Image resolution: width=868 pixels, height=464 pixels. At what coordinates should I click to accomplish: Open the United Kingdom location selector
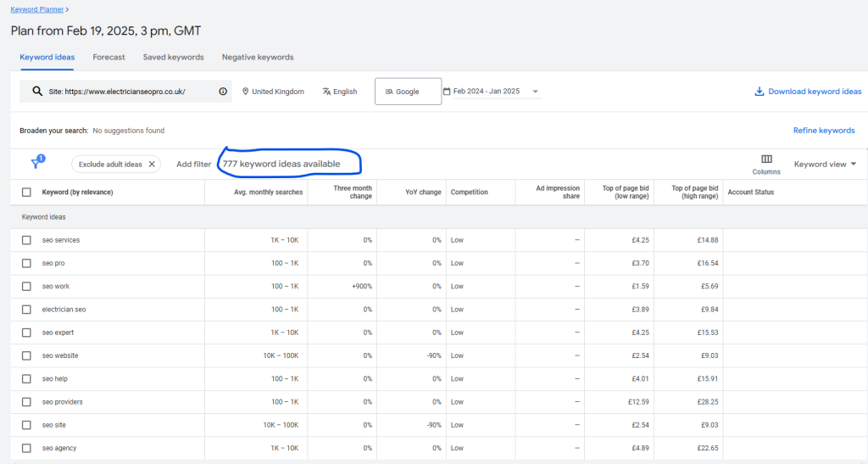274,92
